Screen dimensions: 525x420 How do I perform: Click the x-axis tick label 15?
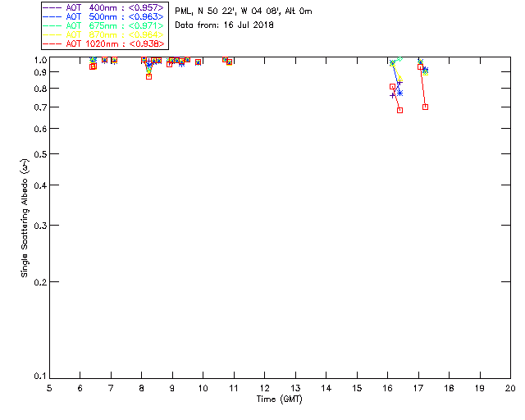click(x=357, y=389)
